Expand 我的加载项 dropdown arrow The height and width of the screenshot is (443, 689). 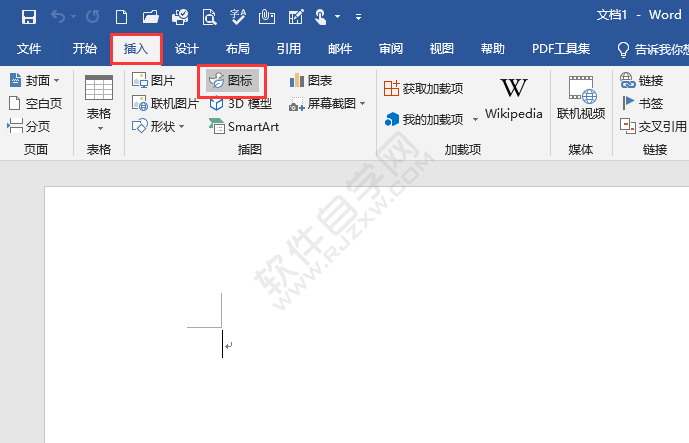(475, 120)
